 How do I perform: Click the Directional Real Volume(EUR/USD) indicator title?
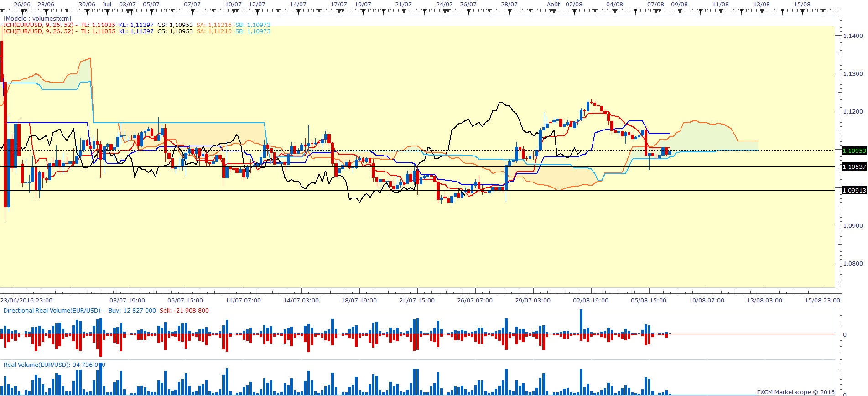52,311
